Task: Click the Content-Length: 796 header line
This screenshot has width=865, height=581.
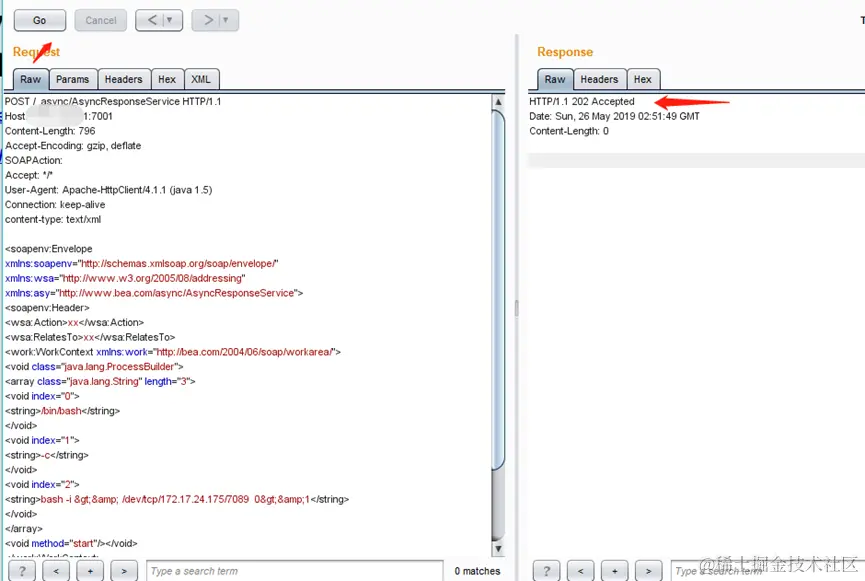Action: [50, 131]
